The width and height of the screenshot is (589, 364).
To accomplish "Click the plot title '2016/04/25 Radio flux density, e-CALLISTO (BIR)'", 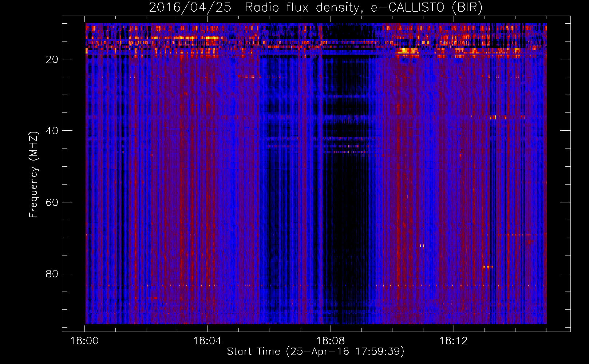I will 316,8.
